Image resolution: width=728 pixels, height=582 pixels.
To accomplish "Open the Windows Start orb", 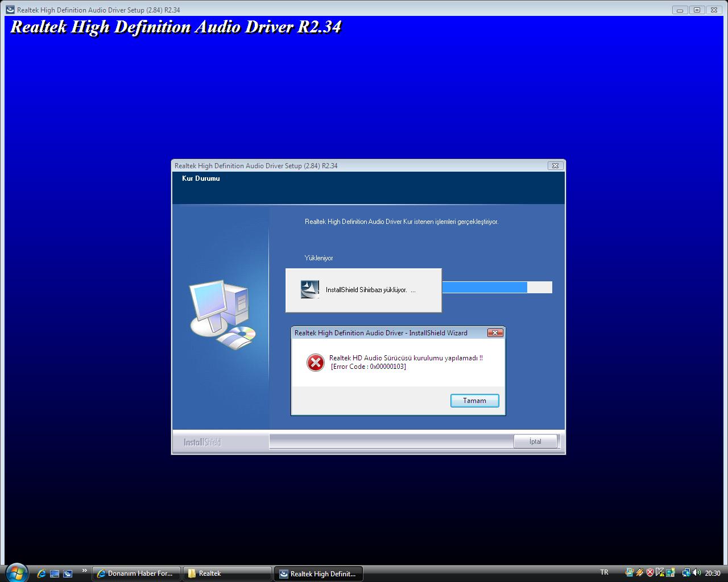I will tap(16, 572).
